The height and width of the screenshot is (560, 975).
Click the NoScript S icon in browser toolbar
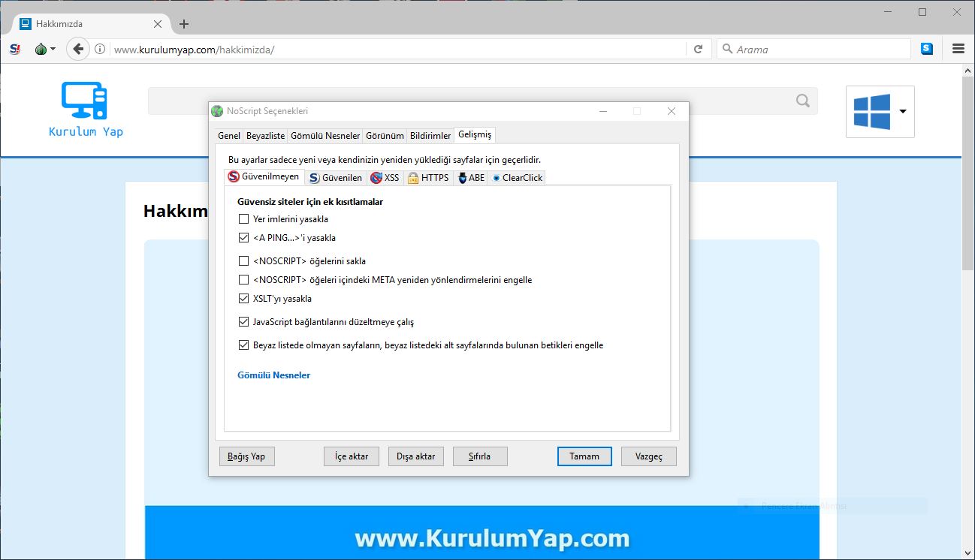coord(15,49)
